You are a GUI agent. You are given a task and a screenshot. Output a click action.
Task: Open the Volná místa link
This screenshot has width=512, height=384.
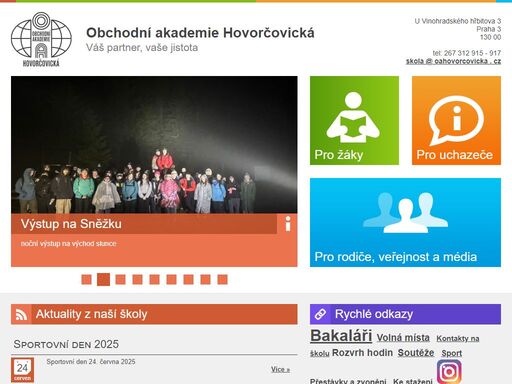click(x=403, y=338)
